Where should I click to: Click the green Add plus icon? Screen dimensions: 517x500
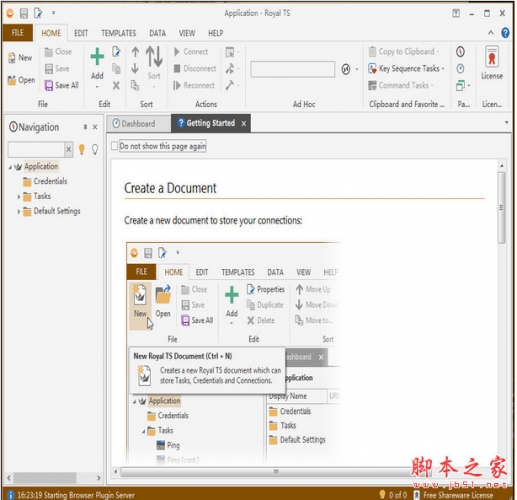click(x=97, y=56)
